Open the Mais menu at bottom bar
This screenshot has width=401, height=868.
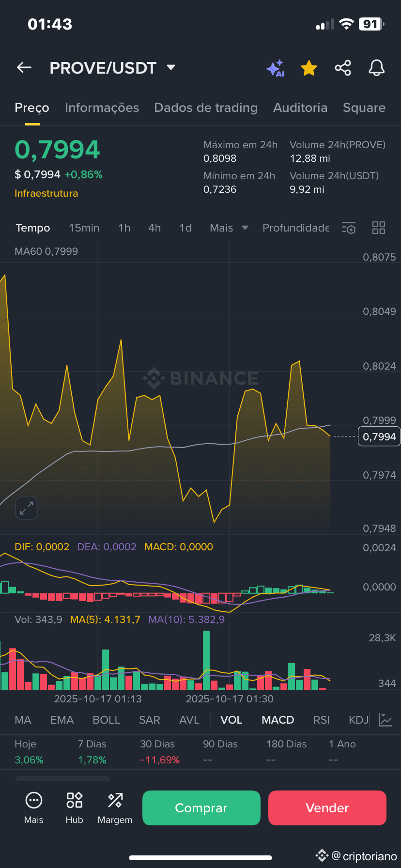click(34, 808)
